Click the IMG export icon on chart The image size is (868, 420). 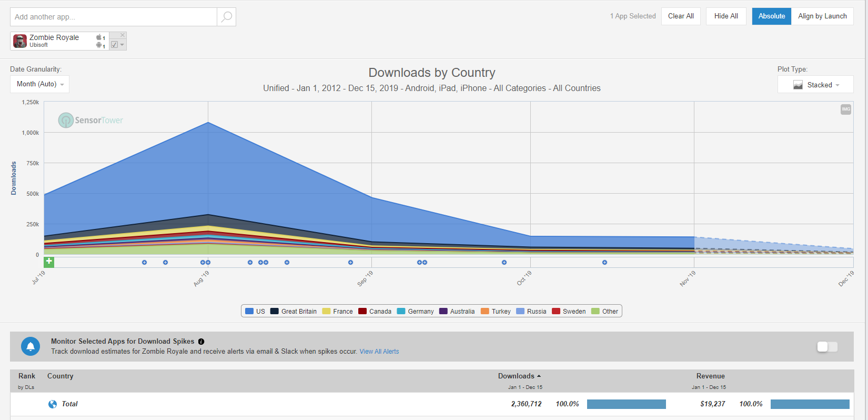846,109
